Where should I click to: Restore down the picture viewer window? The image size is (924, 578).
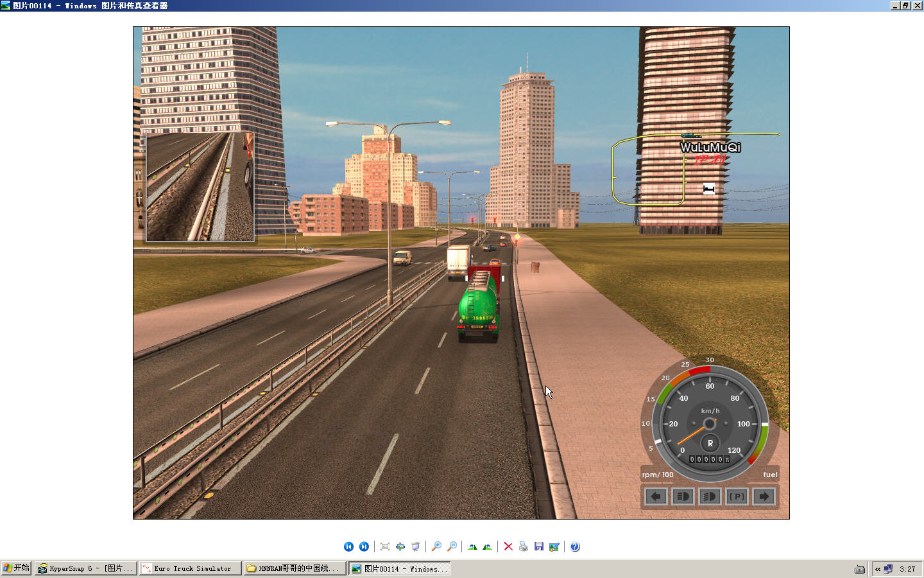point(905,5)
